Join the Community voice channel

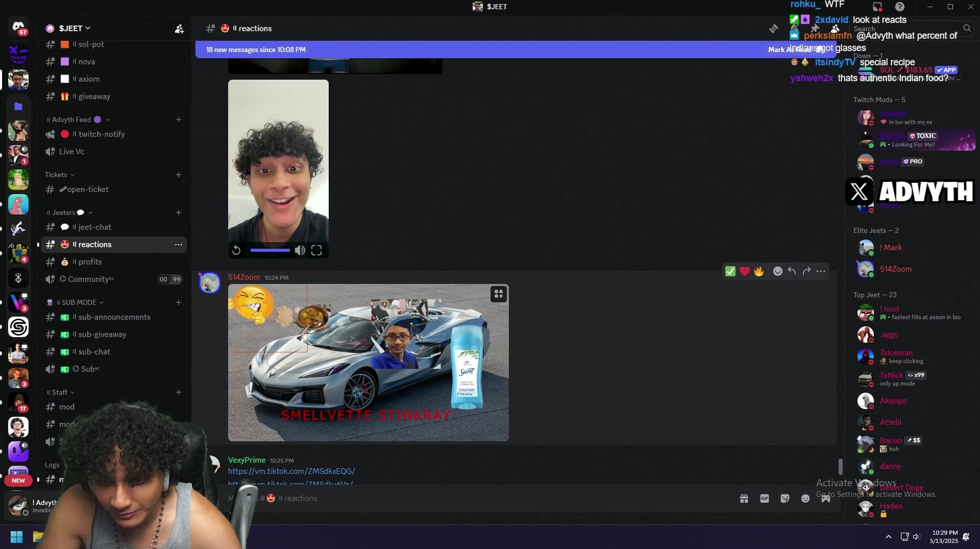tap(114, 279)
